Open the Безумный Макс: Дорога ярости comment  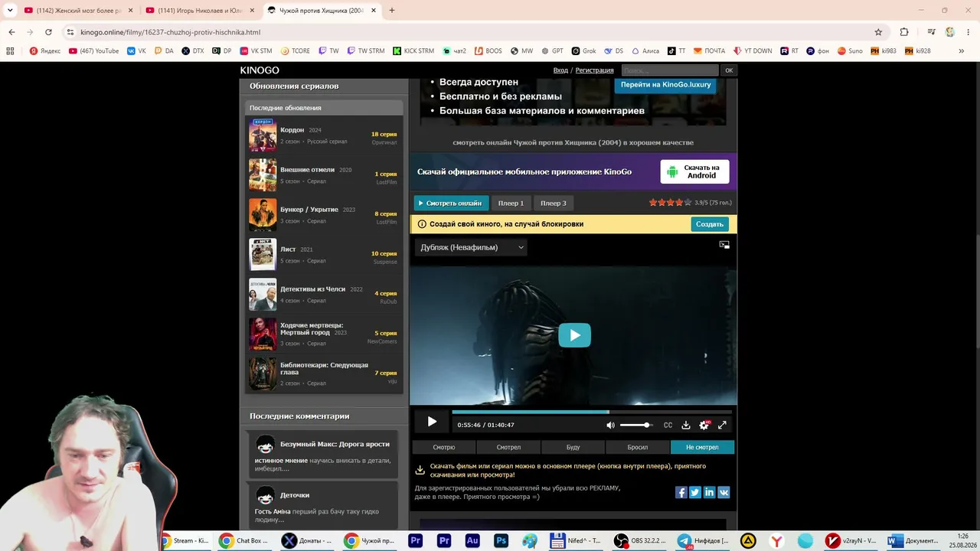[x=335, y=444]
